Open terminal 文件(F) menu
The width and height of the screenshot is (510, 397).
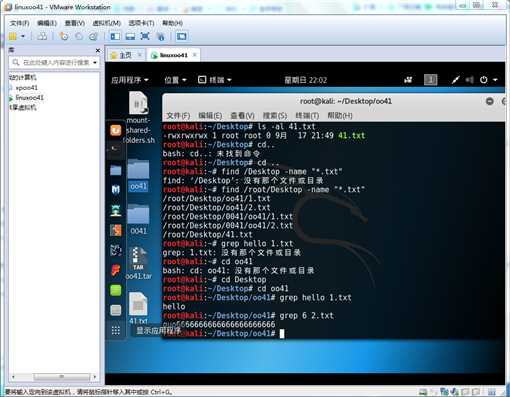click(x=178, y=116)
